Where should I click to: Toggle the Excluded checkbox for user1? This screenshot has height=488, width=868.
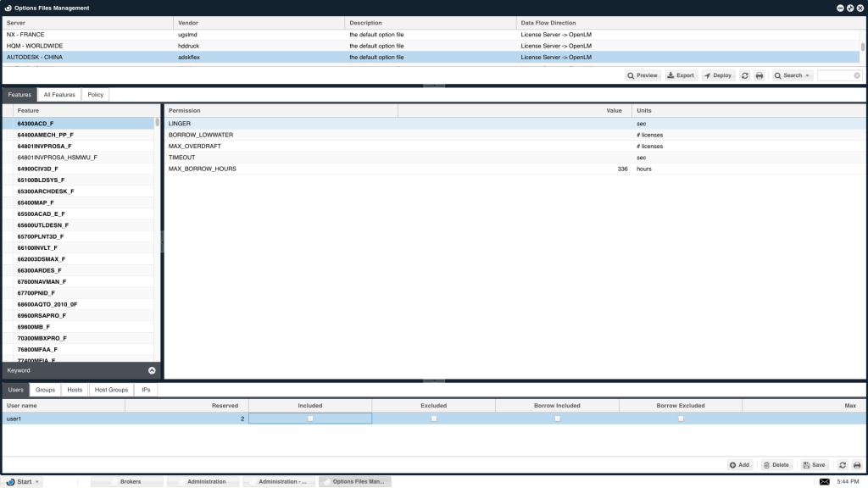[x=434, y=419]
